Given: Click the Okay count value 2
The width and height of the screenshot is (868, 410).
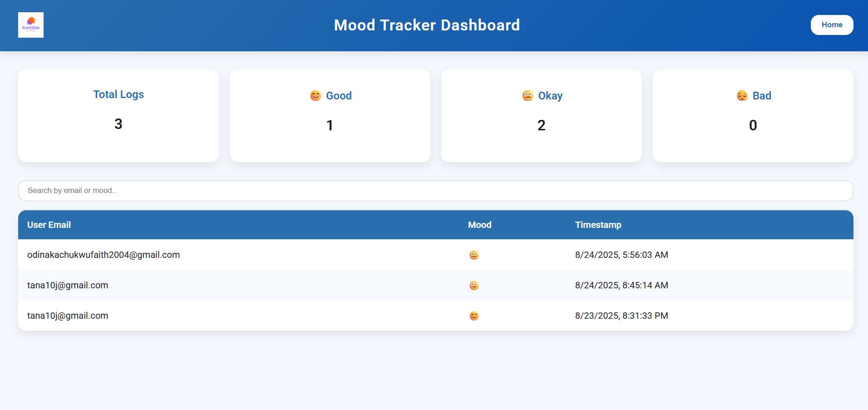Looking at the screenshot, I should [x=542, y=125].
